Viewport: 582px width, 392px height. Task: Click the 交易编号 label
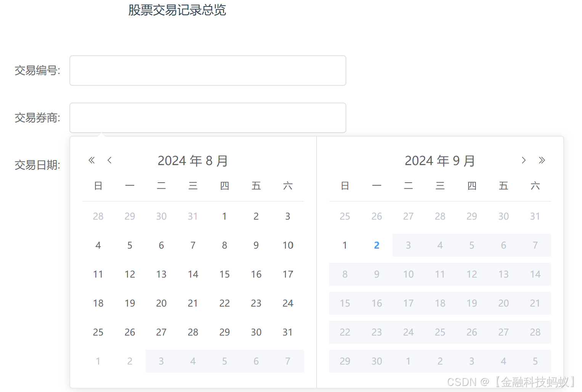[x=37, y=71]
